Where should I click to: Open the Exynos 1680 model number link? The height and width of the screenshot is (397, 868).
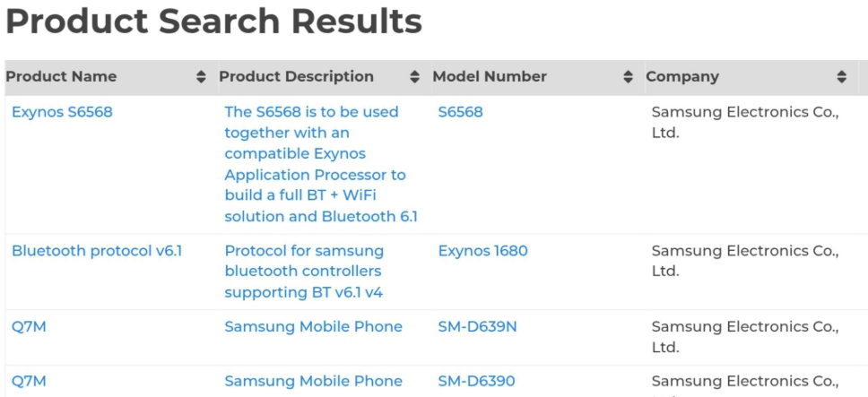(482, 251)
